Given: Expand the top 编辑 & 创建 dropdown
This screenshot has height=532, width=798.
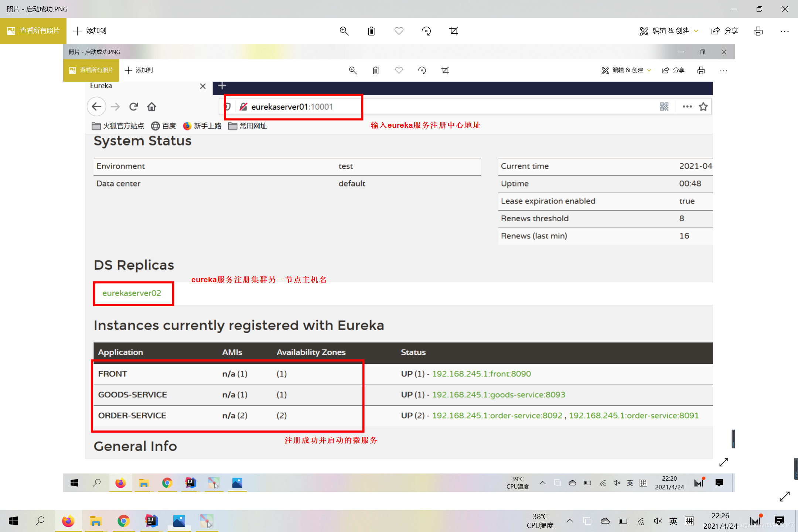Looking at the screenshot, I should 669,31.
